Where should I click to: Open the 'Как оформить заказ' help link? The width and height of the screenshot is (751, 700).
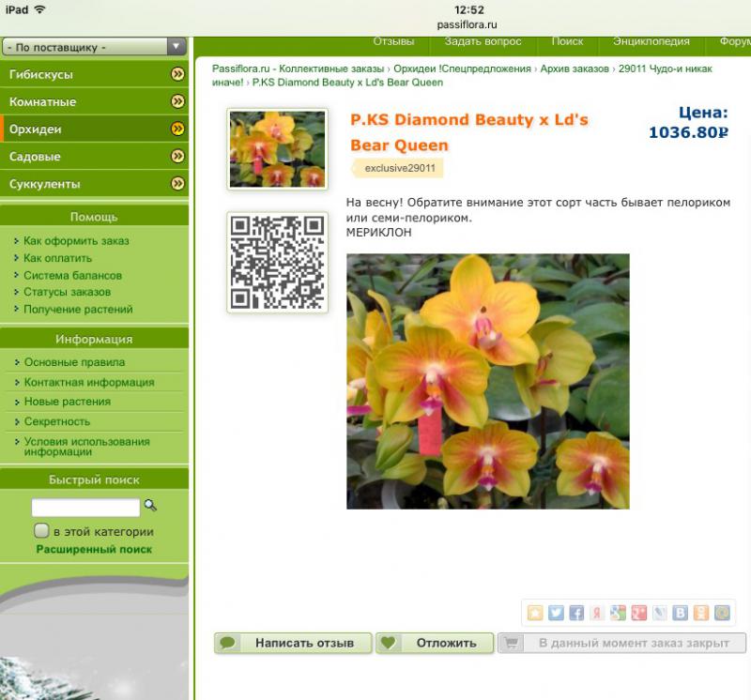(x=76, y=241)
